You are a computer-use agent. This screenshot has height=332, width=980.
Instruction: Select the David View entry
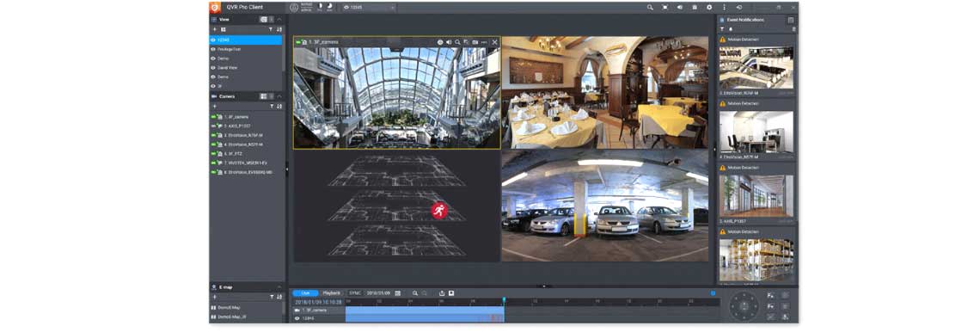click(x=246, y=68)
